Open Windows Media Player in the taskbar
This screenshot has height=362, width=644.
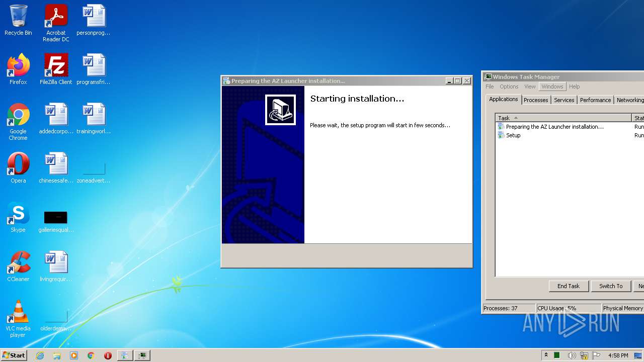[74, 355]
